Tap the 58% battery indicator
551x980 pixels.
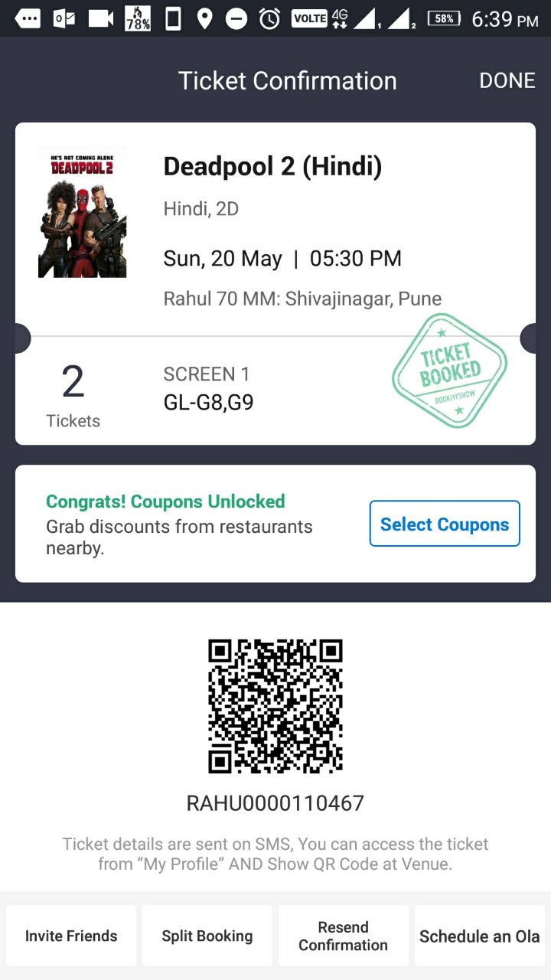pyautogui.click(x=444, y=19)
